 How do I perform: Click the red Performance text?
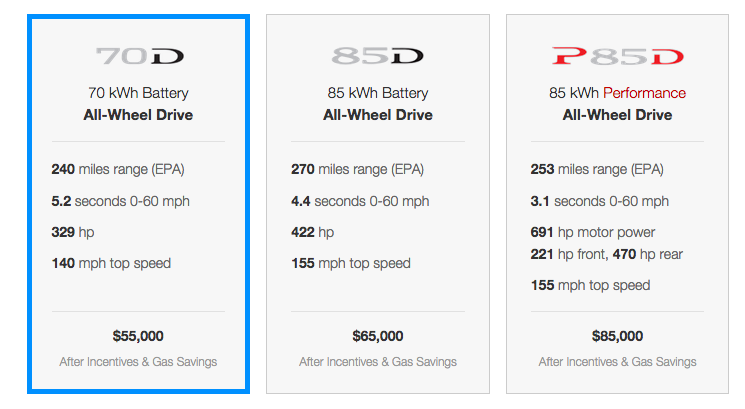pos(644,93)
